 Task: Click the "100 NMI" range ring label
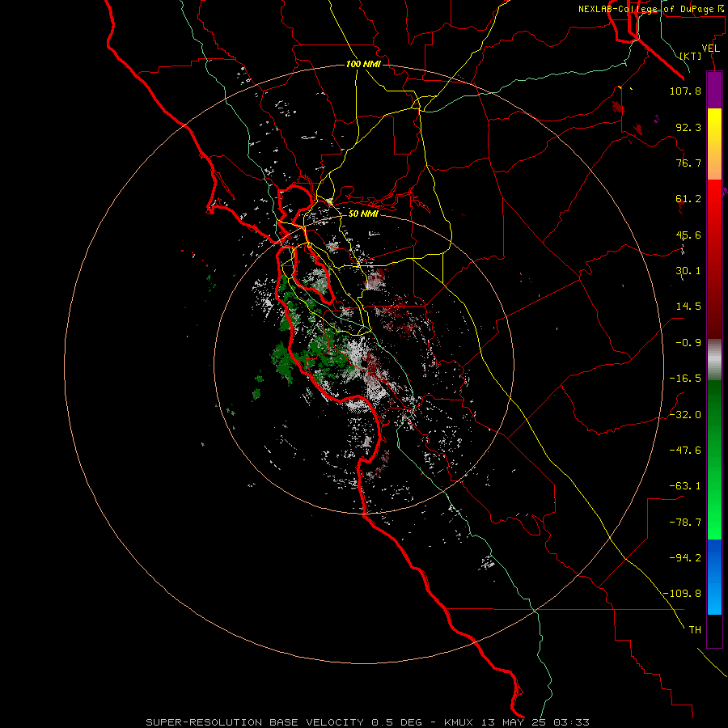pyautogui.click(x=363, y=64)
